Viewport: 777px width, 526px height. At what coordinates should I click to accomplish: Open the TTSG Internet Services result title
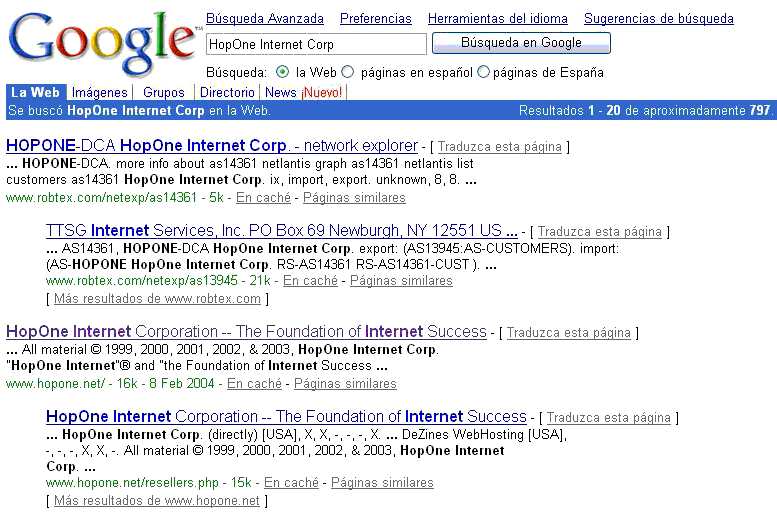click(281, 231)
